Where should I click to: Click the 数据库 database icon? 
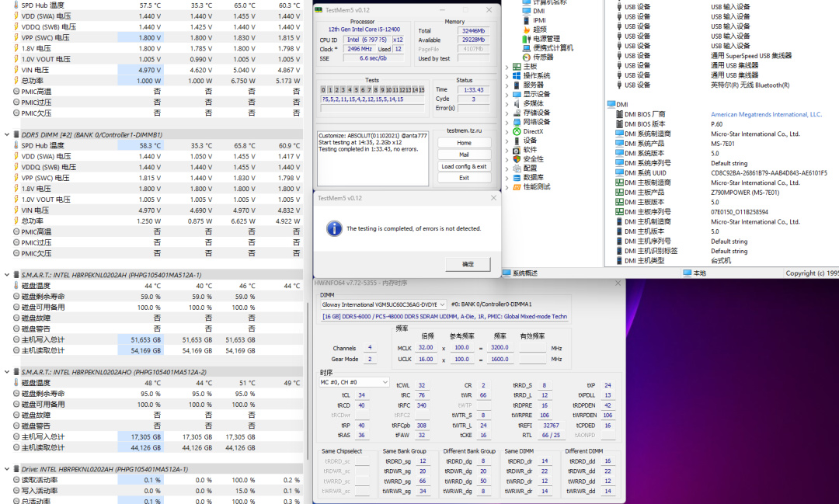pos(517,177)
